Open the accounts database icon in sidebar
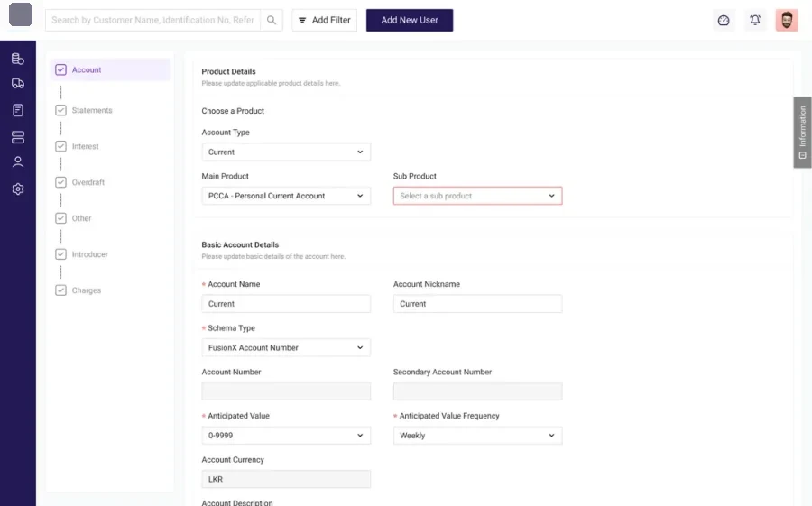Image resolution: width=812 pixels, height=506 pixels. point(18,59)
